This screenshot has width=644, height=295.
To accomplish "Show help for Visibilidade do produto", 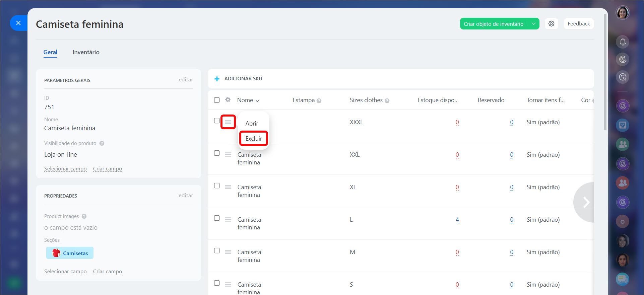I will click(102, 143).
